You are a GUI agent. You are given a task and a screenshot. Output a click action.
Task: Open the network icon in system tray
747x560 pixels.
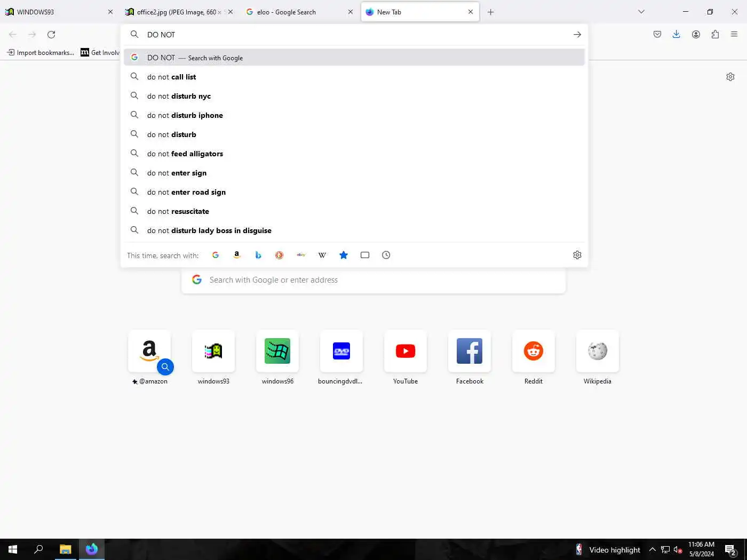665,549
